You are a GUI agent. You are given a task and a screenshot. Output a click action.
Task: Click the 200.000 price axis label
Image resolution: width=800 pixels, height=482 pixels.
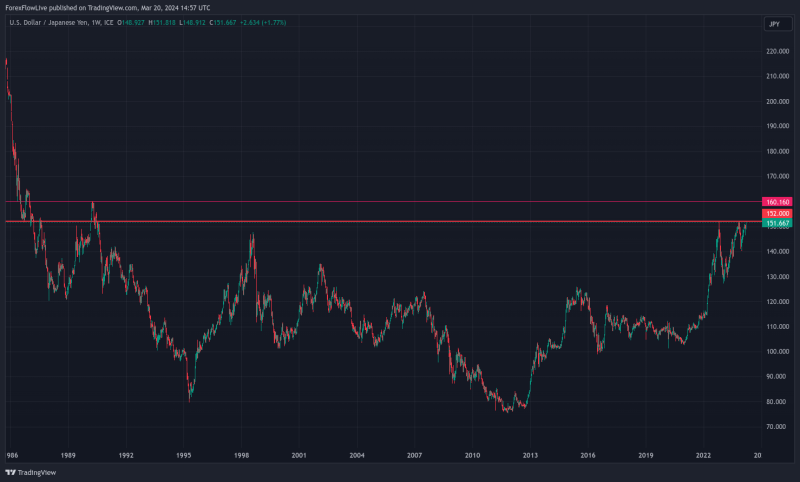pyautogui.click(x=778, y=102)
